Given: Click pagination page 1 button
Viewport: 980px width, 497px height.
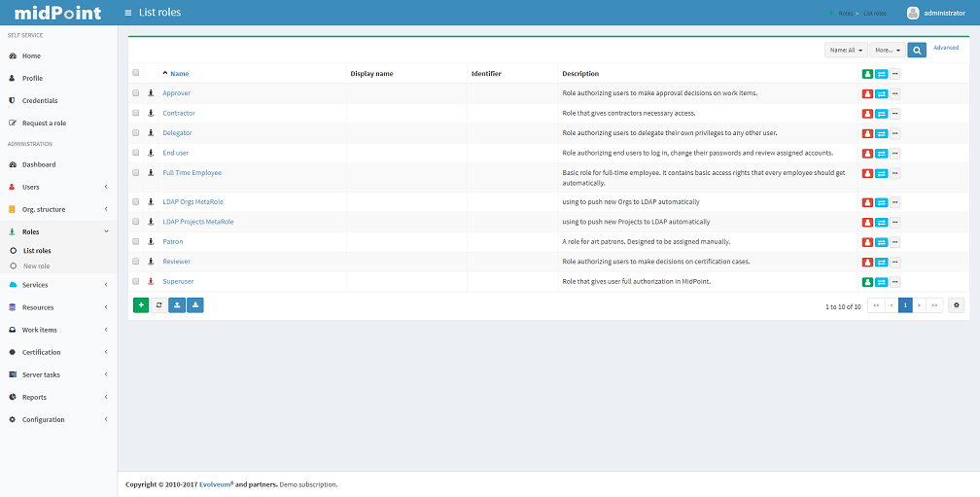Looking at the screenshot, I should pyautogui.click(x=905, y=305).
